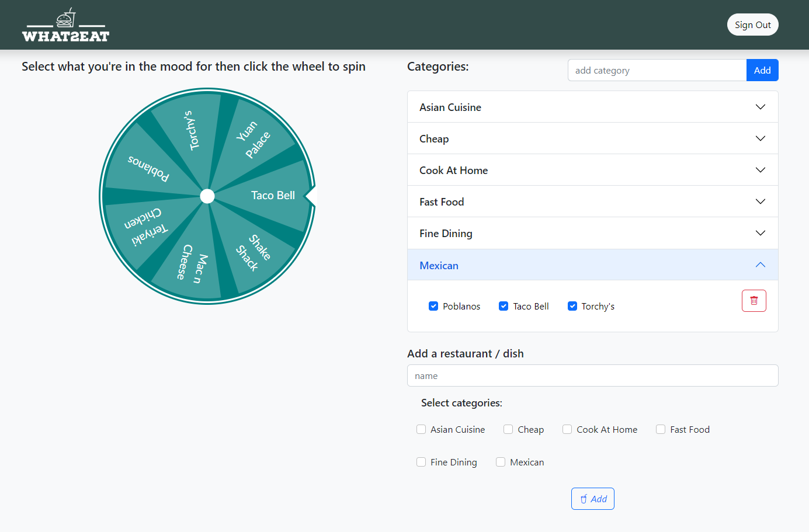Click the Add button below the categories

[592, 499]
